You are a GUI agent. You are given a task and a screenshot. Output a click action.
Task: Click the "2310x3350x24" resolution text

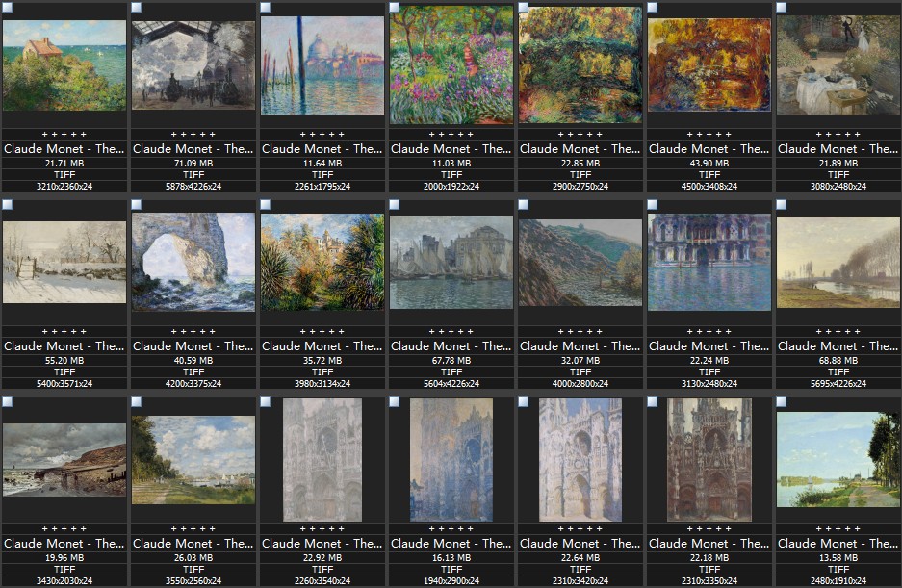[x=709, y=581]
